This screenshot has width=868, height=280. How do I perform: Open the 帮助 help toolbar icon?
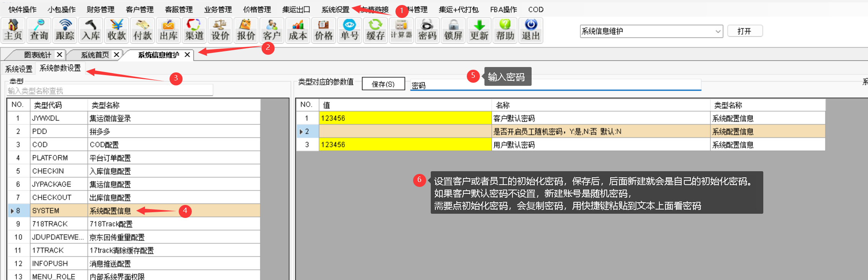click(x=505, y=30)
